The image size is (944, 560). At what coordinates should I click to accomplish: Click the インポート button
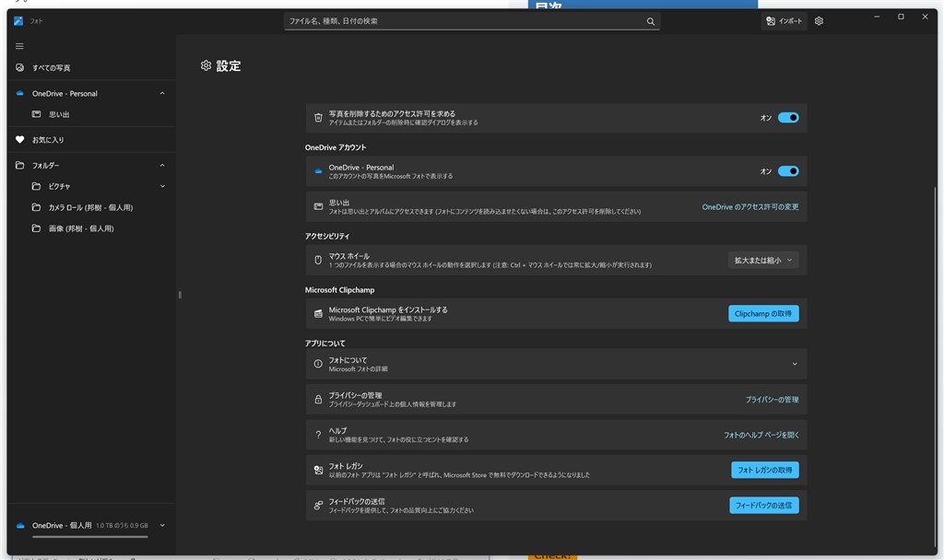click(784, 21)
